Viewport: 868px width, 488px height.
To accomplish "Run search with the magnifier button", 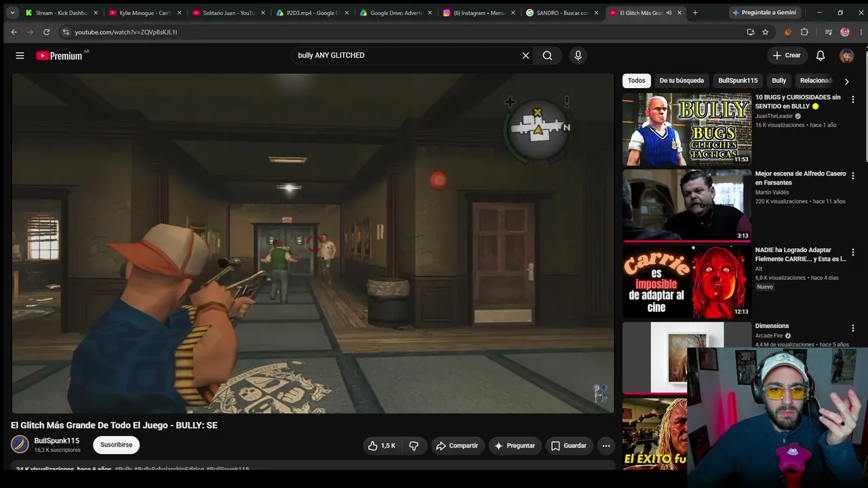I will [547, 56].
